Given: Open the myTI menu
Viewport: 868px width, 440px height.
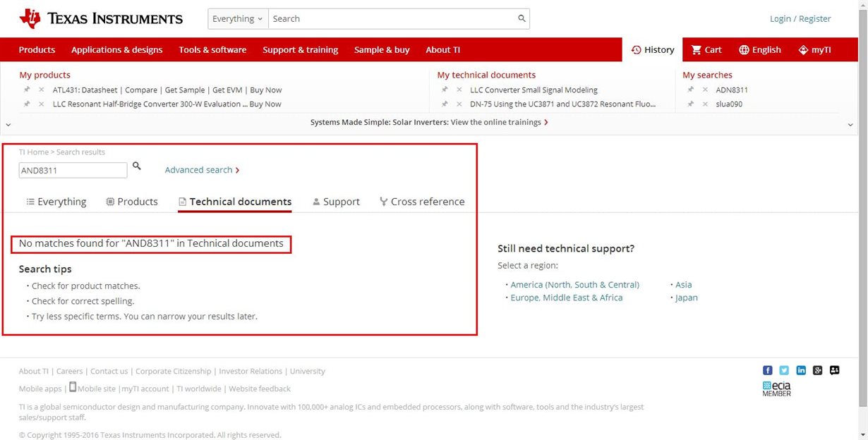Looking at the screenshot, I should (814, 50).
